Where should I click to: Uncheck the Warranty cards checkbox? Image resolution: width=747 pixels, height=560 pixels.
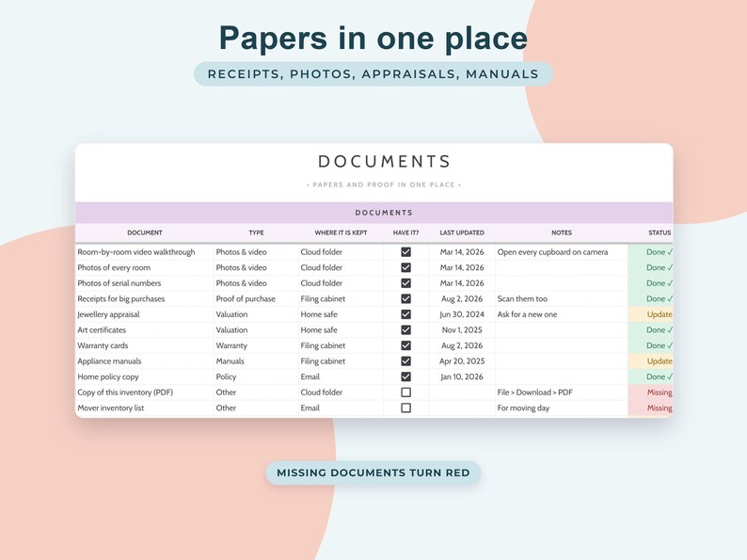click(405, 345)
